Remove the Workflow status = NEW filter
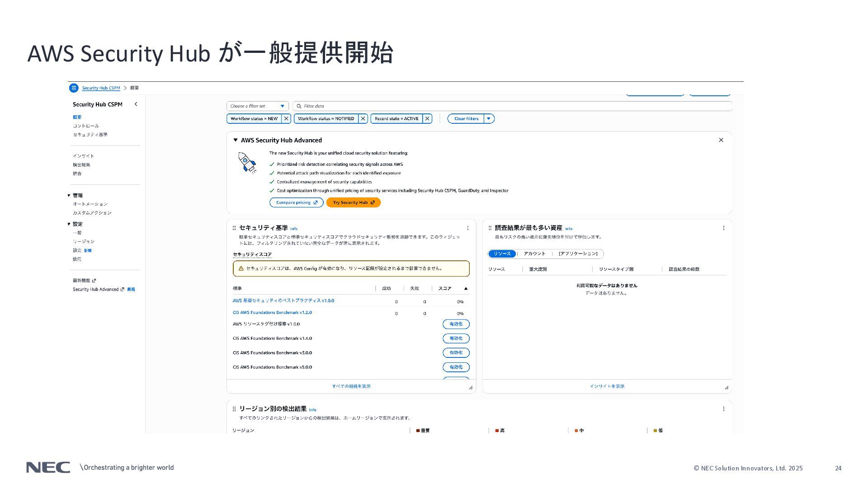868x488 pixels. pyautogui.click(x=286, y=119)
